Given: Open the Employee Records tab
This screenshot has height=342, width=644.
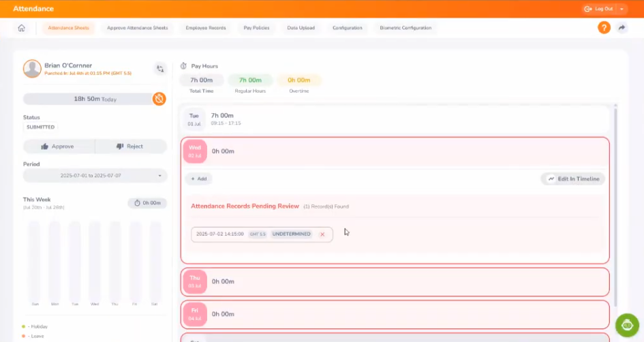Looking at the screenshot, I should point(206,28).
